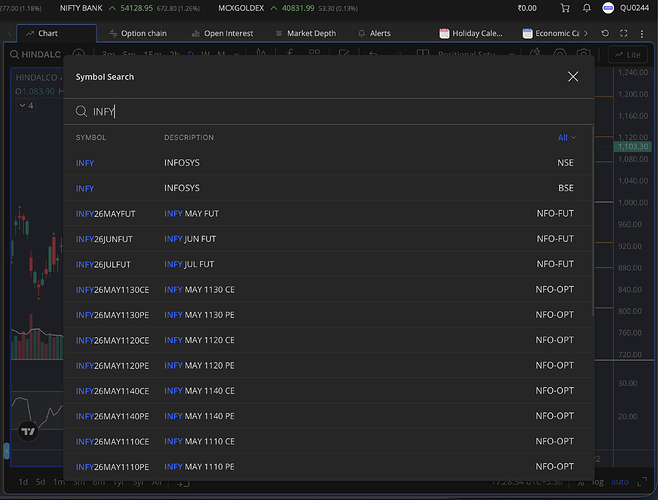This screenshot has height=500, width=658.
Task: Select INFY26MAY1140CE option result
Action: pos(328,391)
